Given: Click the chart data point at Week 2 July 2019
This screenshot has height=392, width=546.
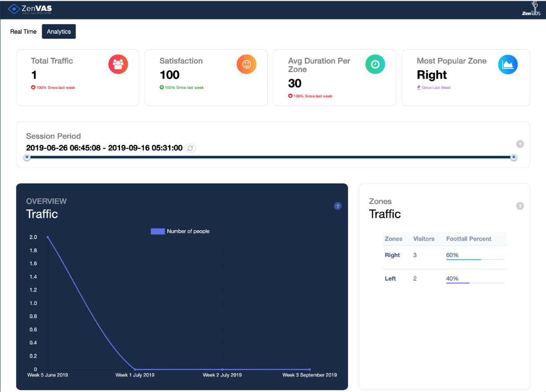Looking at the screenshot, I should click(x=222, y=369).
